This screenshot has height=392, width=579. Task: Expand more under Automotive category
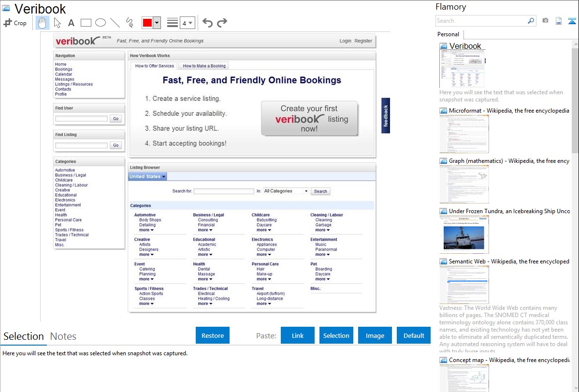click(146, 230)
